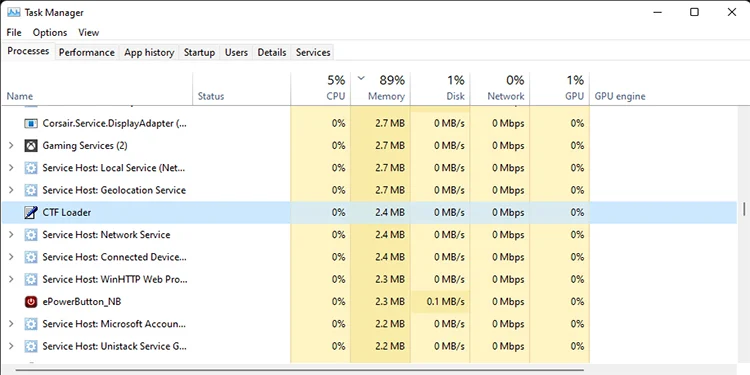Switch to the Users tab

coord(236,53)
